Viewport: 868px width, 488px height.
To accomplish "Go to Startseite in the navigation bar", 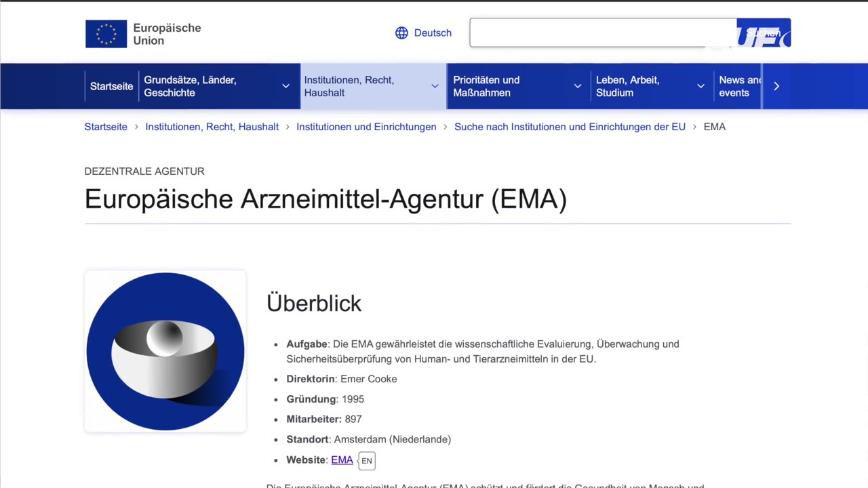I will click(x=111, y=86).
